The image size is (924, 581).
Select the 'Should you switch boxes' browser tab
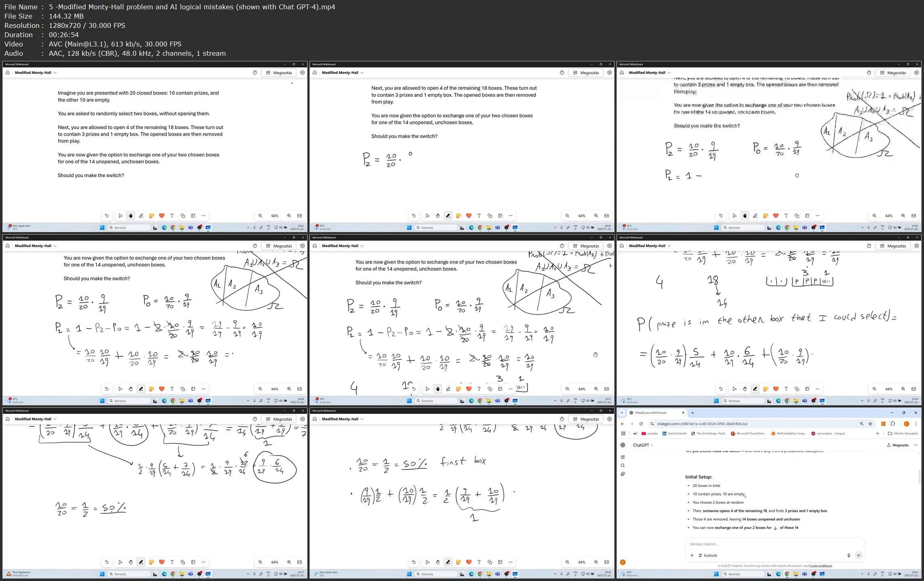click(657, 413)
